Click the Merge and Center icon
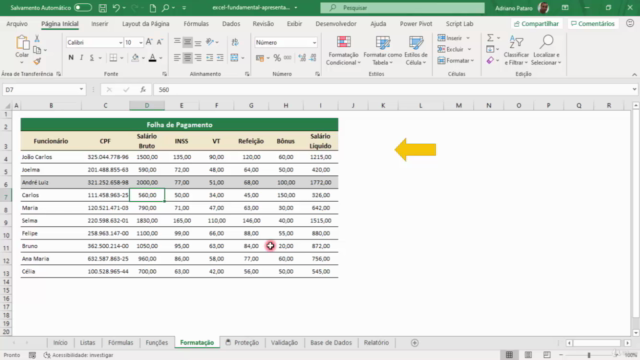 tap(234, 58)
